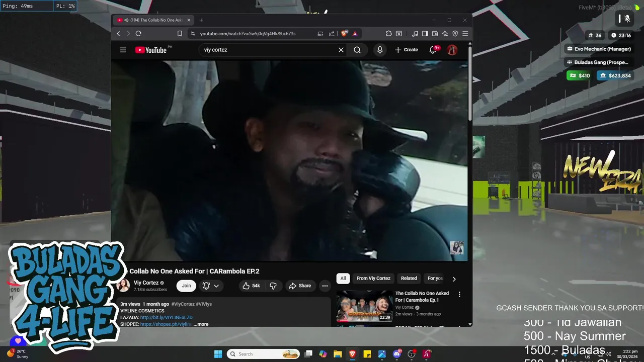Viewport: 644px width, 362px height.
Task: Open Discord from the taskbar
Action: [397, 354]
